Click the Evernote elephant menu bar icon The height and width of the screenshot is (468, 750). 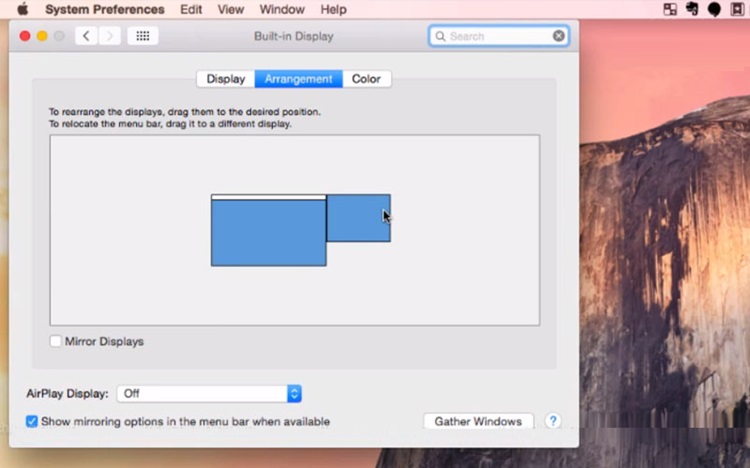[x=692, y=9]
